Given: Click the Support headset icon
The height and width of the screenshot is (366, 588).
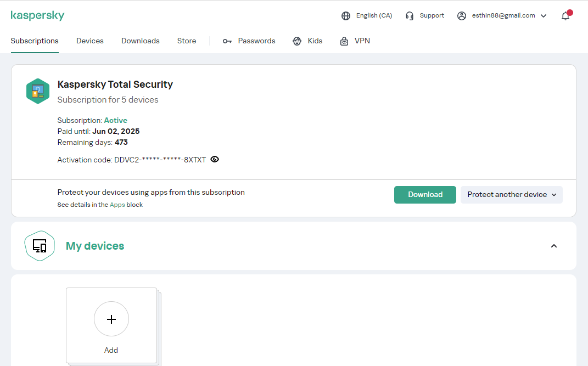Looking at the screenshot, I should (x=410, y=16).
